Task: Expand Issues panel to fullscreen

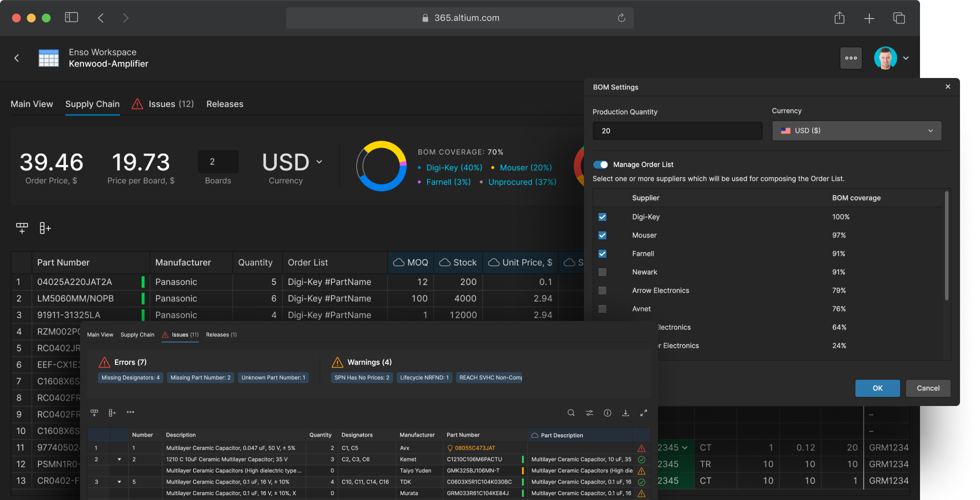Action: point(643,412)
